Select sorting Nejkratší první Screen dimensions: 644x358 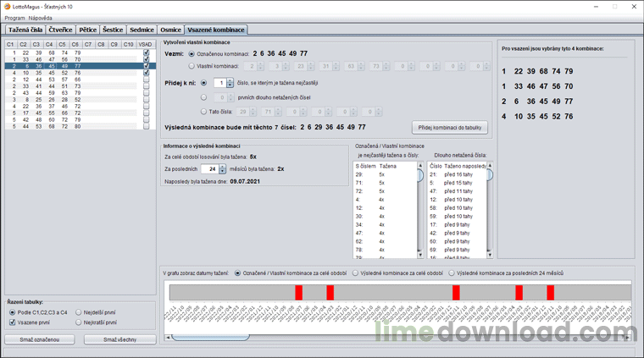79,322
